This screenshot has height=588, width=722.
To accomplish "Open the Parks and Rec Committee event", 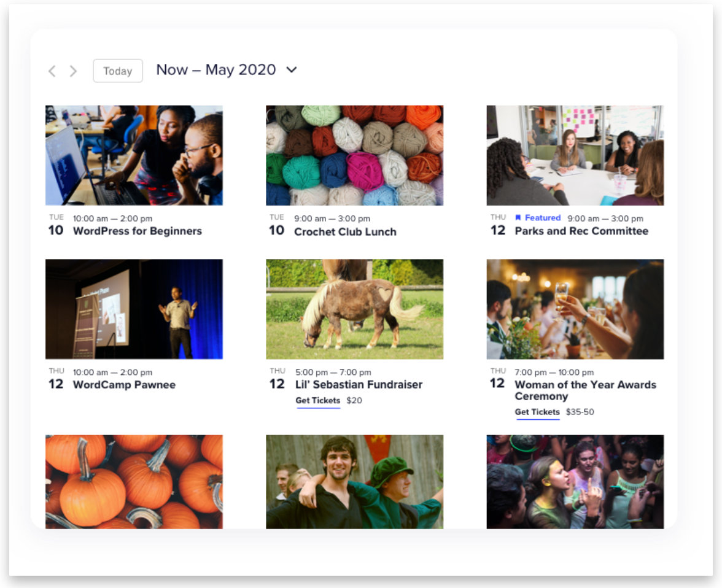I will tap(581, 231).
